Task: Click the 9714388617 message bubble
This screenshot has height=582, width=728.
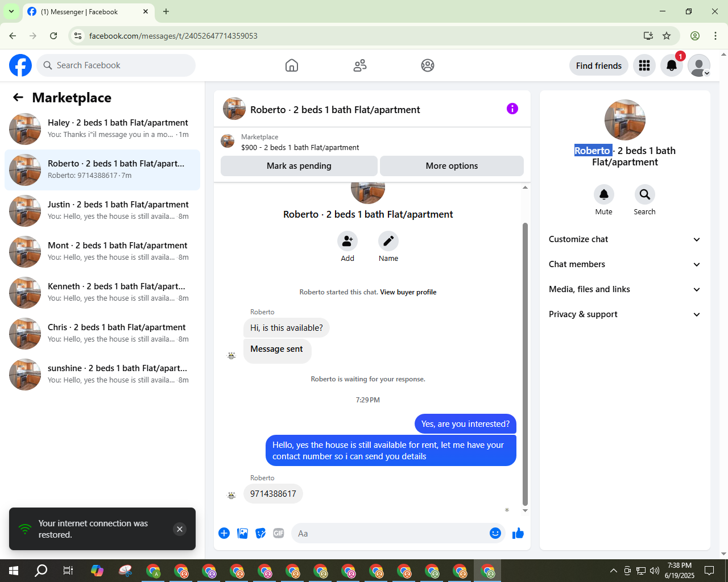Action: point(273,494)
